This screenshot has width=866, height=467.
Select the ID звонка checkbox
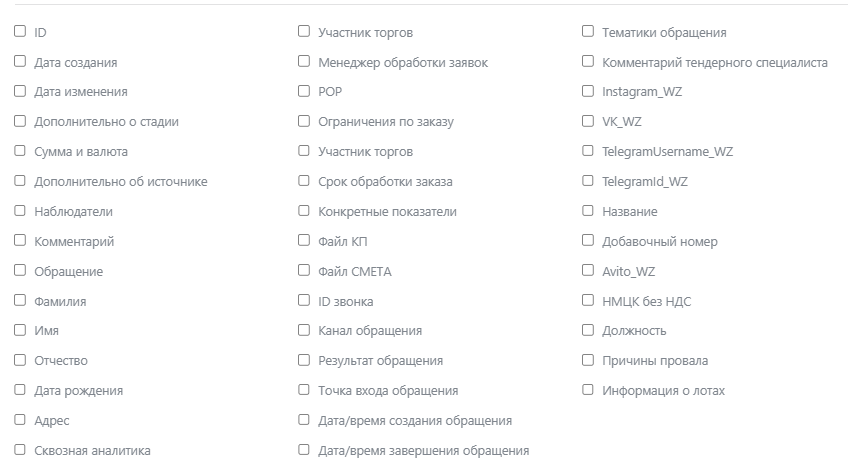tap(304, 300)
